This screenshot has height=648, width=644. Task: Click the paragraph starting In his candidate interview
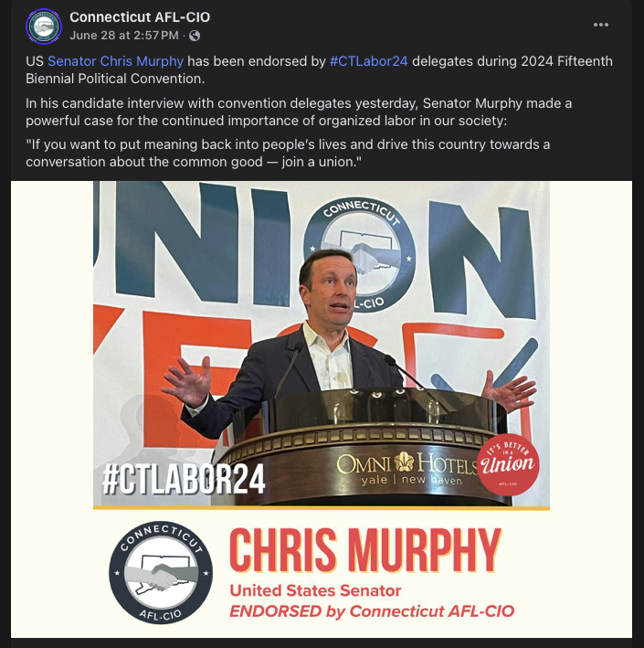(299, 112)
